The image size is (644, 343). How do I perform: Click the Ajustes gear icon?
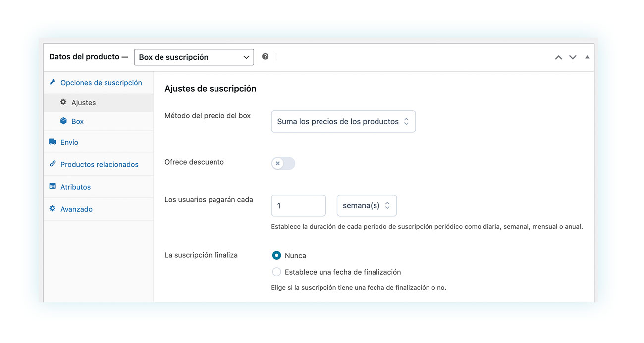coord(63,102)
